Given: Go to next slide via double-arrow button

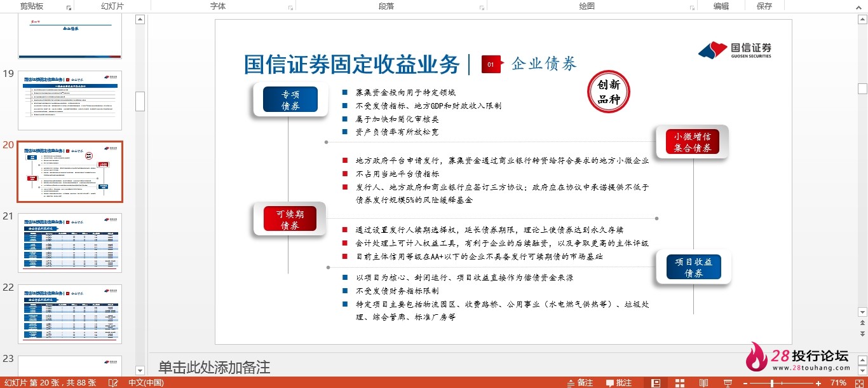Looking at the screenshot, I should [862, 333].
